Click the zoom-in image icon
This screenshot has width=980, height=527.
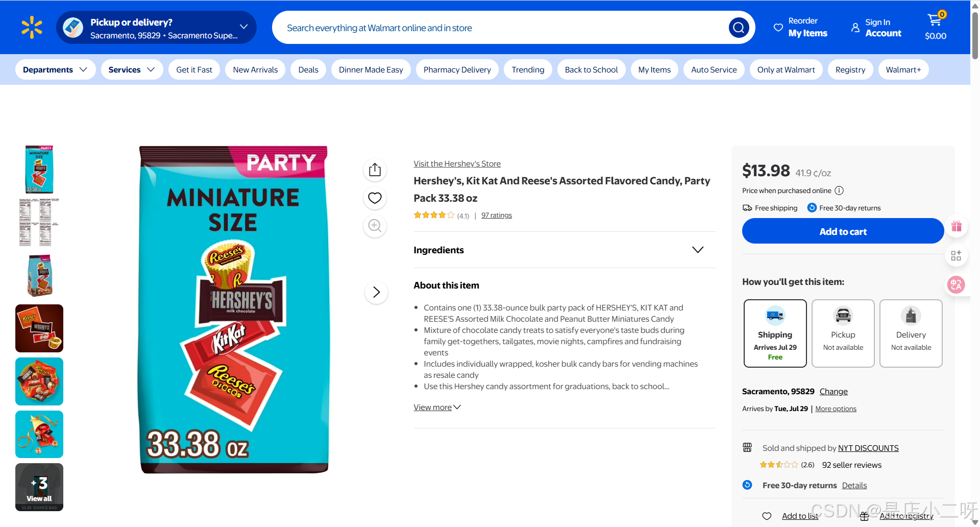375,226
